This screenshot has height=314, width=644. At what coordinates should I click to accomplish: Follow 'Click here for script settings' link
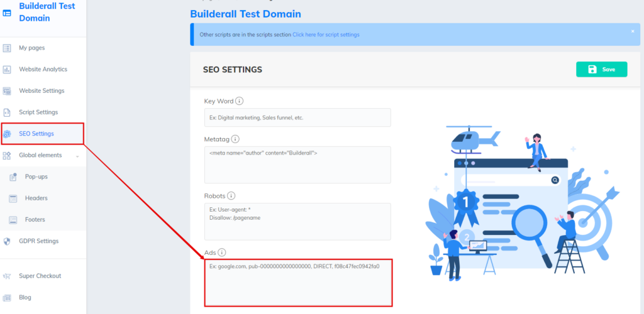tap(326, 35)
